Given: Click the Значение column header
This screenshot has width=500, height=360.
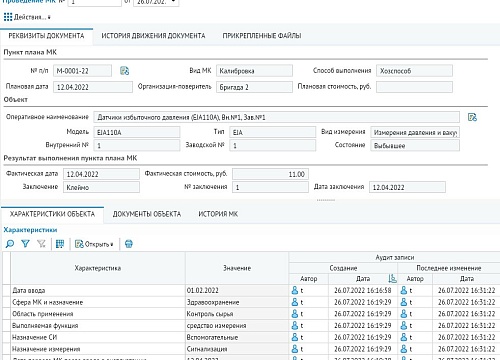Looking at the screenshot, I should (237, 268).
